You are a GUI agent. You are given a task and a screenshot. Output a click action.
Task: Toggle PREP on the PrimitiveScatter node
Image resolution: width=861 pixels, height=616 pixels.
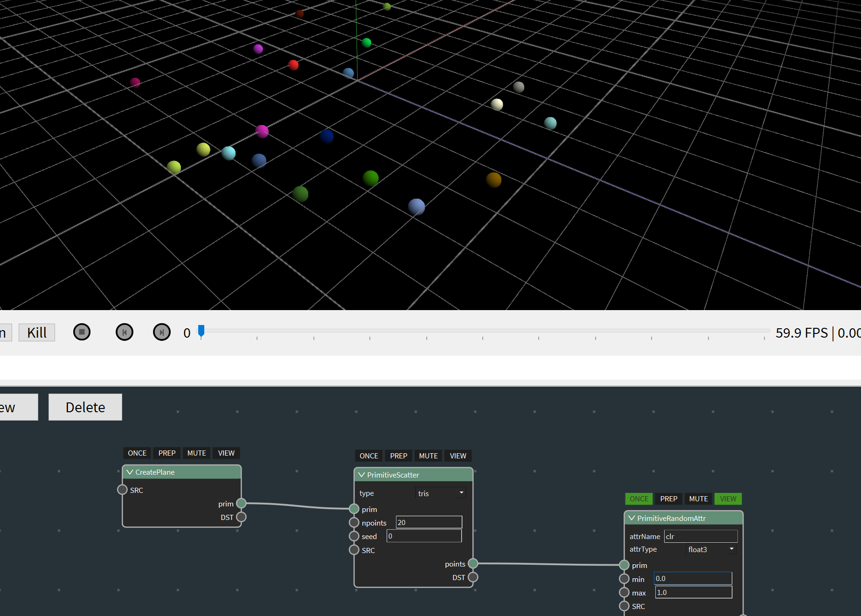(x=399, y=456)
